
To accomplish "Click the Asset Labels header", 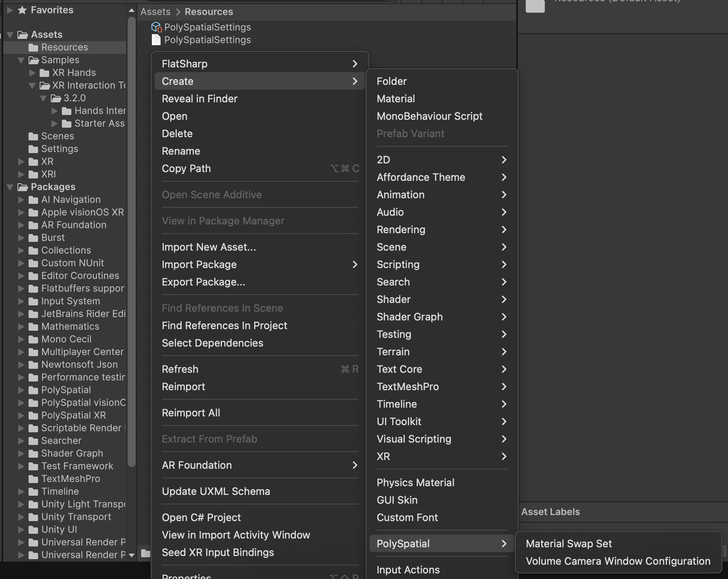I will 550,512.
